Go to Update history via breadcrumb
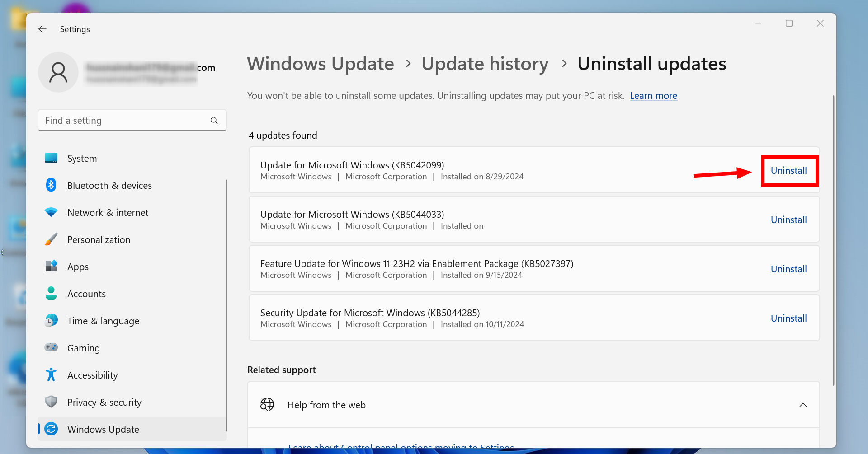 [485, 64]
